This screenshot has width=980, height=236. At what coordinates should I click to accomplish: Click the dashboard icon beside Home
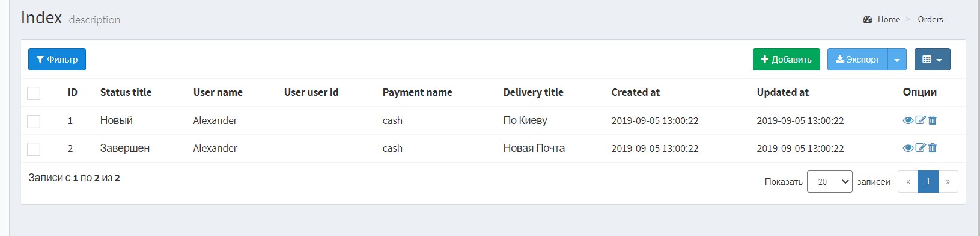[x=867, y=19]
